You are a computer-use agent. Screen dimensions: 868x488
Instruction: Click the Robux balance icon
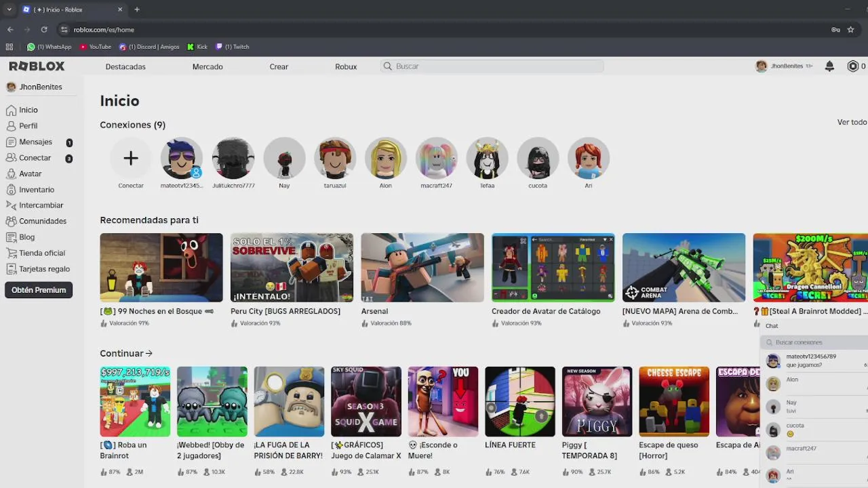point(853,66)
